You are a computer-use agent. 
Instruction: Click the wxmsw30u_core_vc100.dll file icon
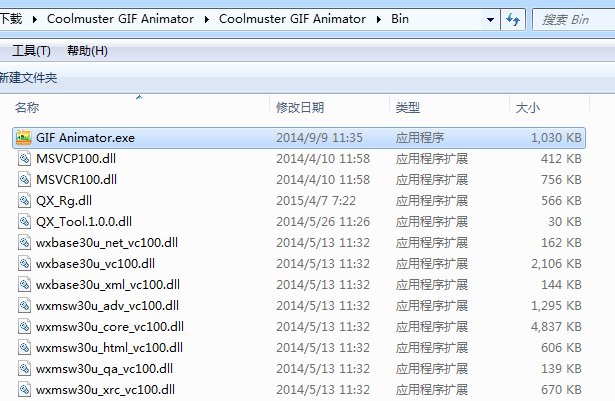pos(24,326)
